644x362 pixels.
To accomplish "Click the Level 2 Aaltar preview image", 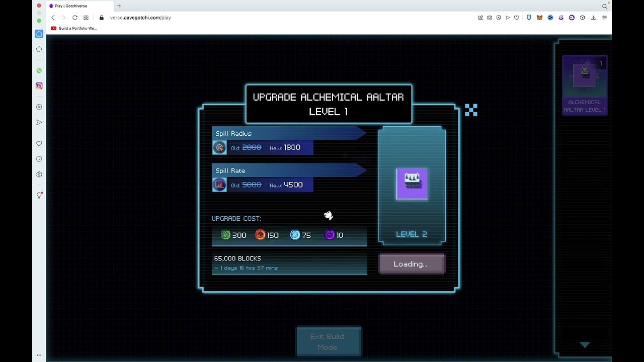I will pos(412,184).
